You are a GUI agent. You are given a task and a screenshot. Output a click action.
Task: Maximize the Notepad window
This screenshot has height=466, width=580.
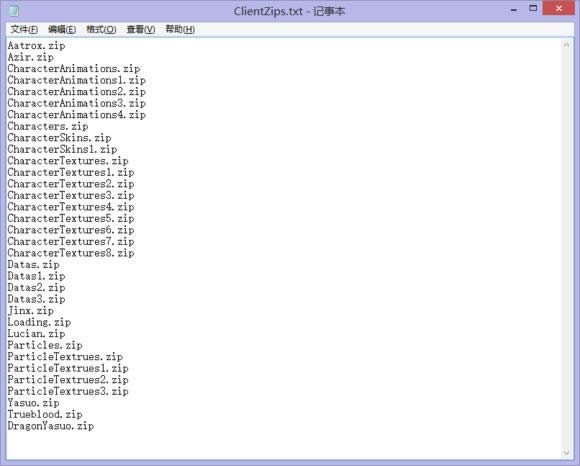pos(533,9)
